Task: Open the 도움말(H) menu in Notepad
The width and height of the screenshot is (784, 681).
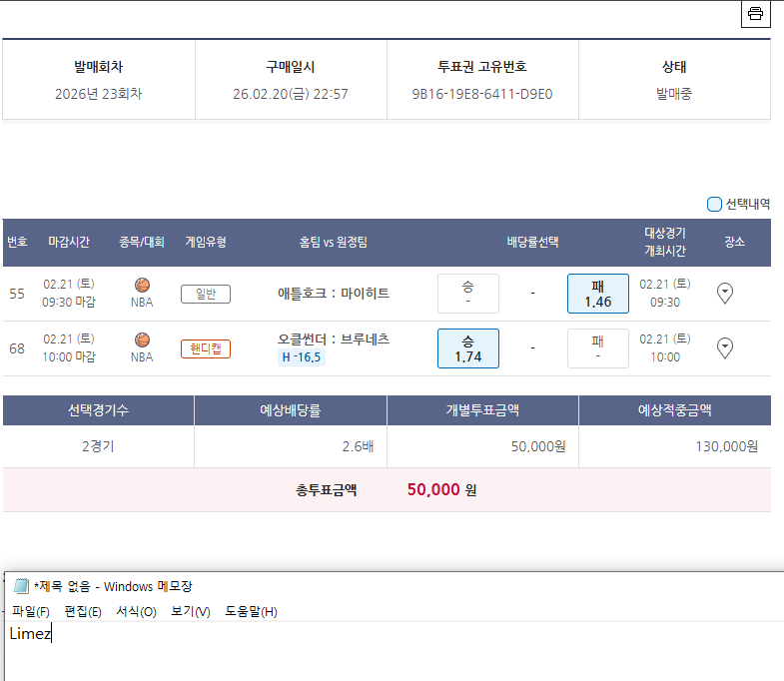Action: pos(251,611)
